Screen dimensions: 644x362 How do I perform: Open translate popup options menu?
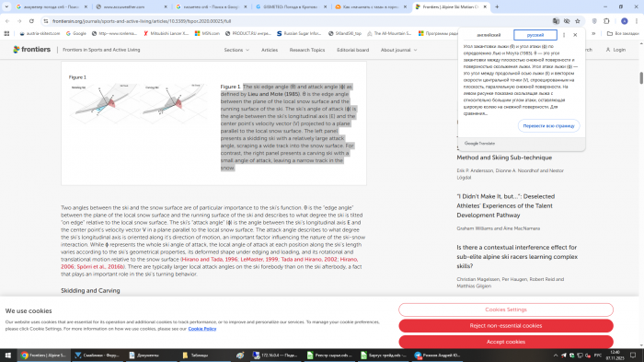point(564,35)
